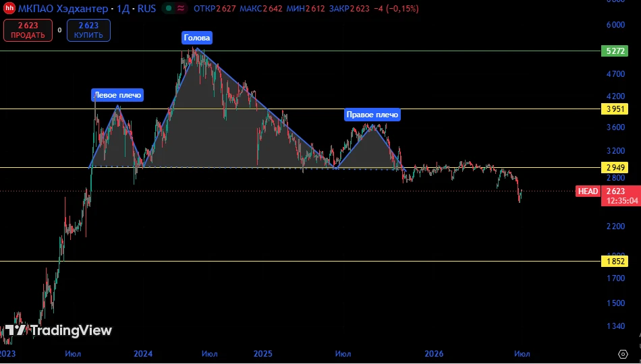Screen dimensions: 641x364
Task: Click 2800 on the price scale
Action: pyautogui.click(x=615, y=178)
